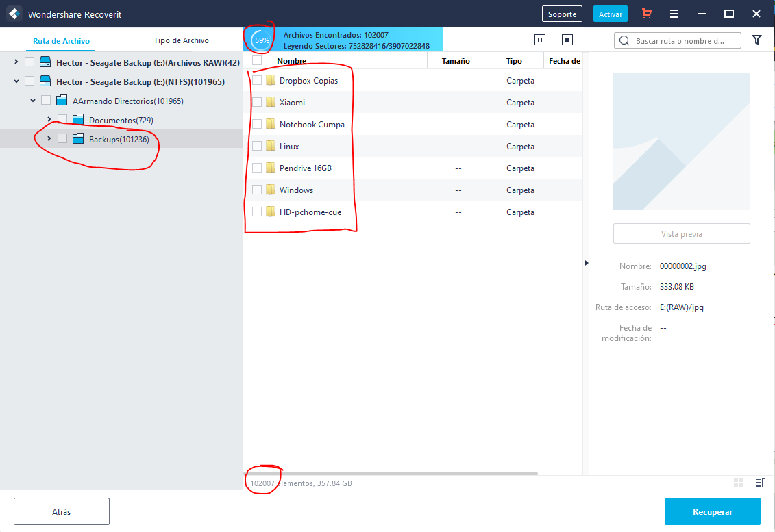Expand the Backups tree node
The height and width of the screenshot is (532, 775).
49,138
